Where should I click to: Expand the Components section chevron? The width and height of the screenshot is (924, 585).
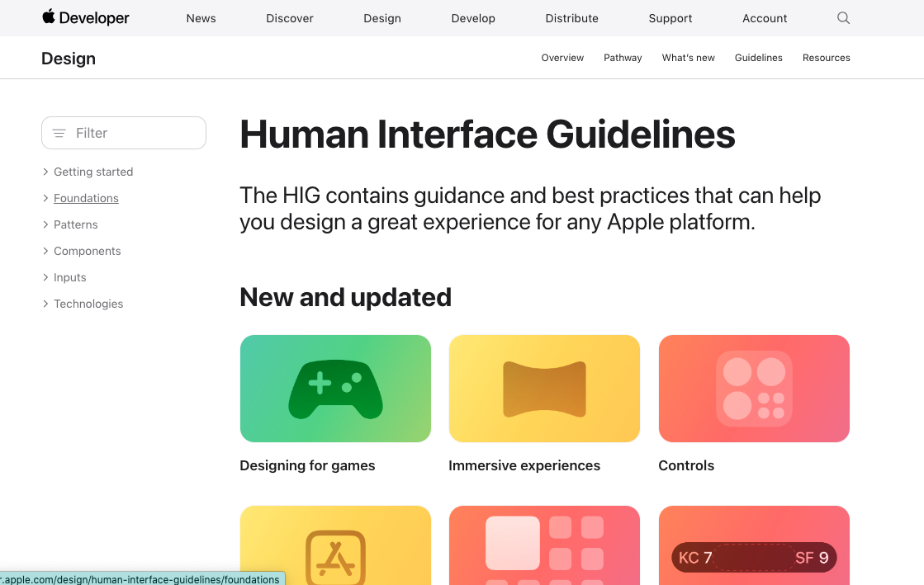pos(45,251)
